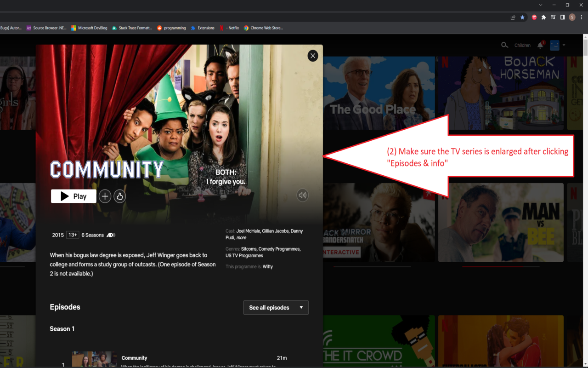Open the BoJack Horseman title card
This screenshot has width=588, height=368.
[x=500, y=93]
